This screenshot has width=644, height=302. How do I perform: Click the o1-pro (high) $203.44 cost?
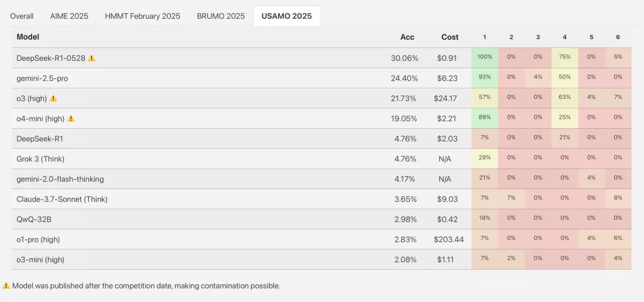tap(448, 239)
